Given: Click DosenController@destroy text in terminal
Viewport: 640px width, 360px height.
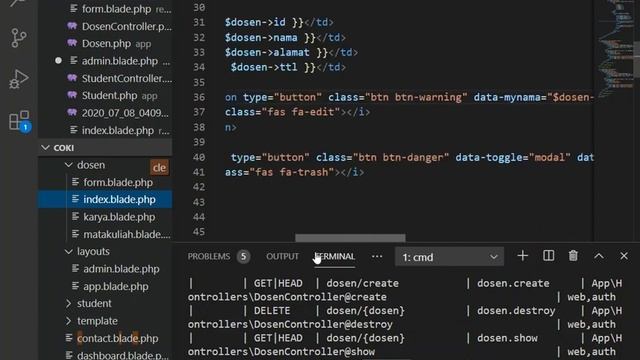Looking at the screenshot, I should click(323, 324).
